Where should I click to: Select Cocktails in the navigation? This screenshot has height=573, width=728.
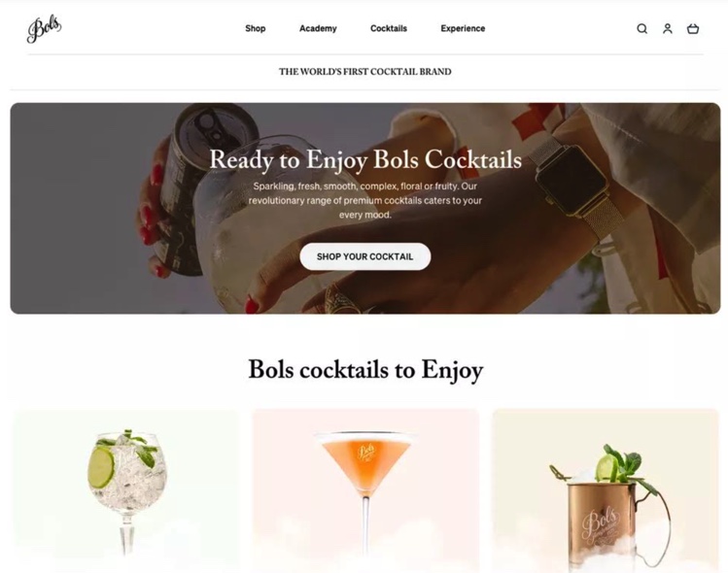tap(389, 28)
